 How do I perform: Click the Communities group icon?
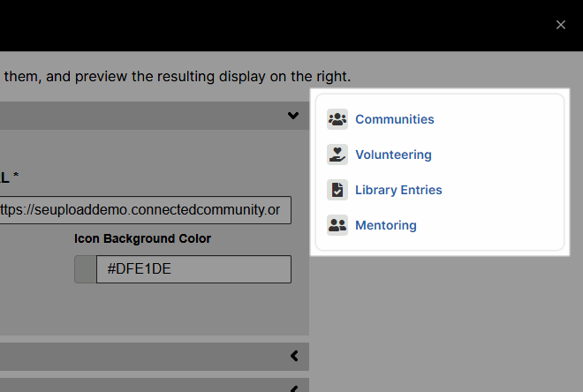(x=337, y=119)
